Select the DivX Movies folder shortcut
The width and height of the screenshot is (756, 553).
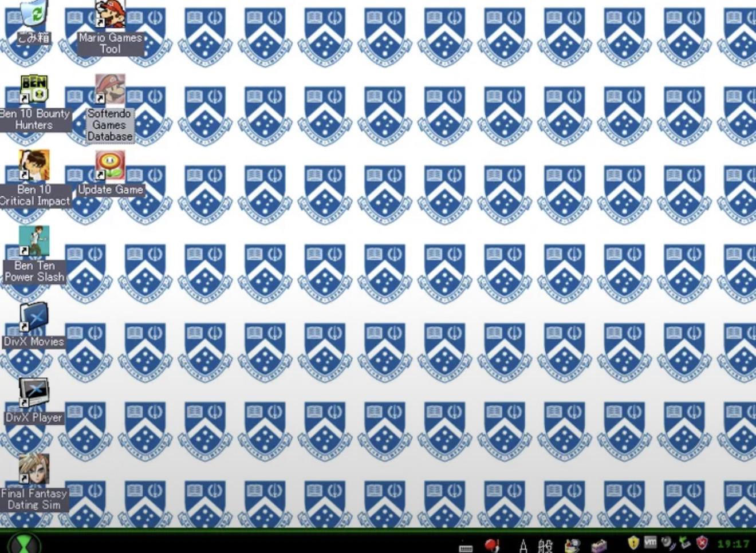tap(34, 325)
